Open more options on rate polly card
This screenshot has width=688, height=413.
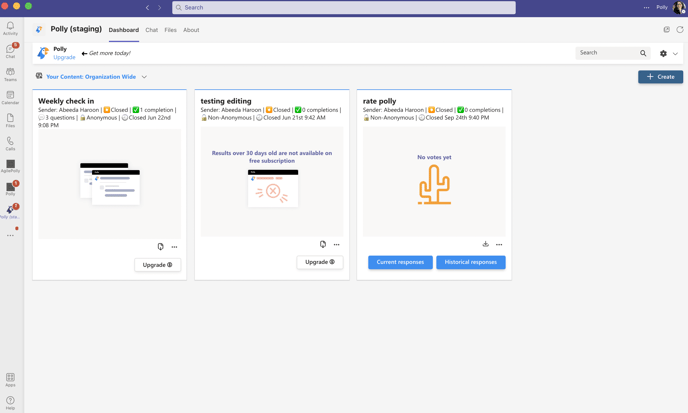499,244
